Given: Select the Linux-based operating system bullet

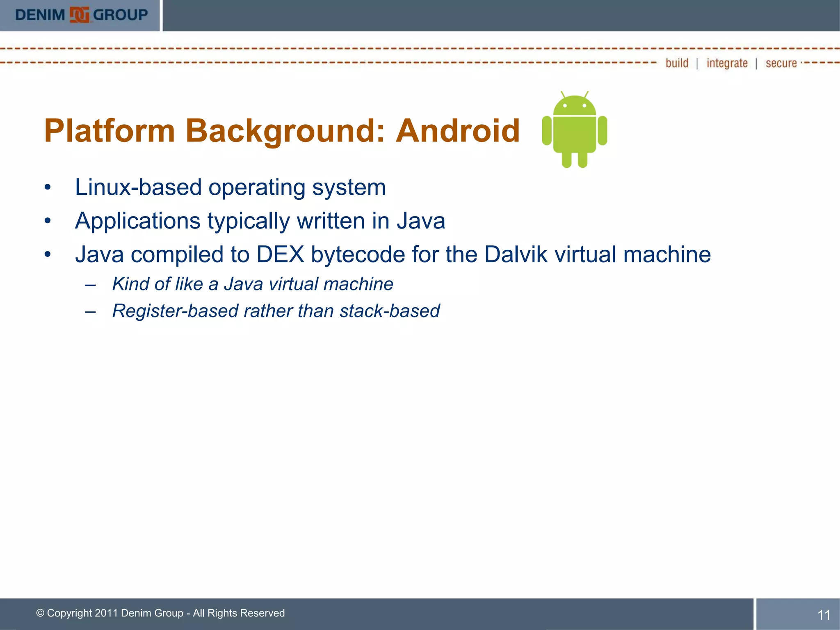Looking at the screenshot, I should (230, 187).
